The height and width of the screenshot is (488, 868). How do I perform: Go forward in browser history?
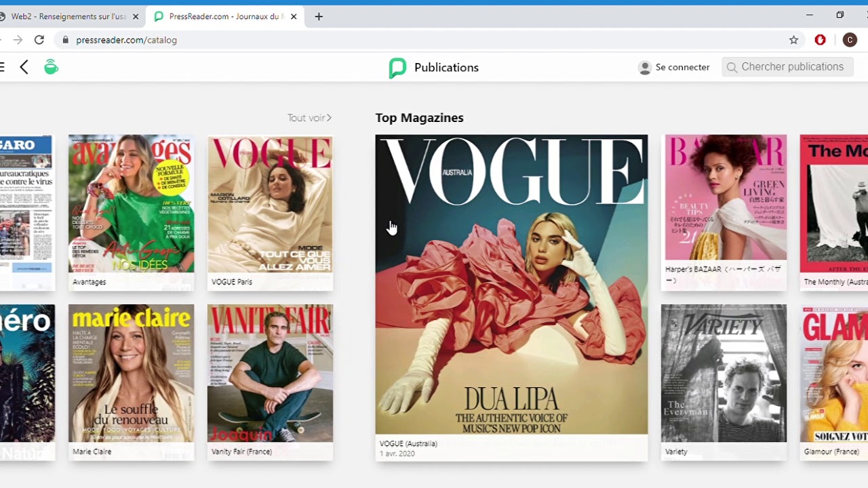tap(18, 40)
